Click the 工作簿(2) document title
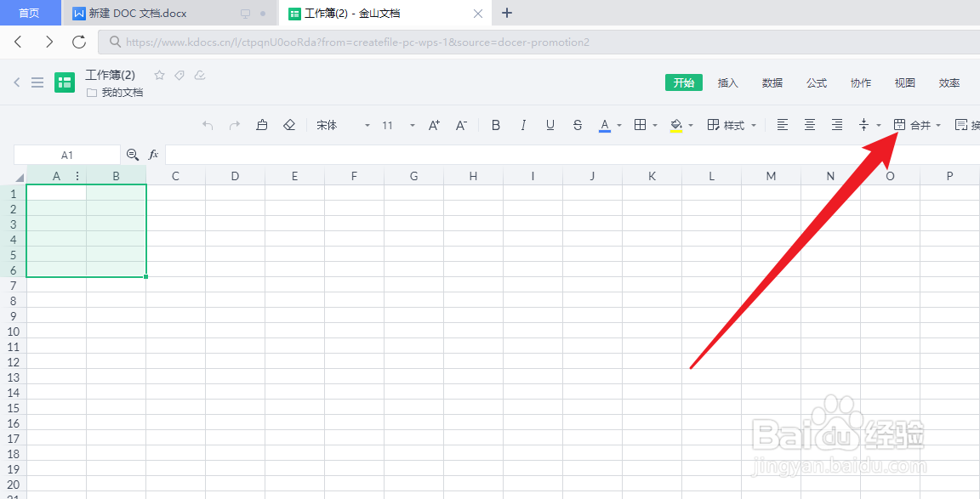The height and width of the screenshot is (499, 980). (x=110, y=75)
